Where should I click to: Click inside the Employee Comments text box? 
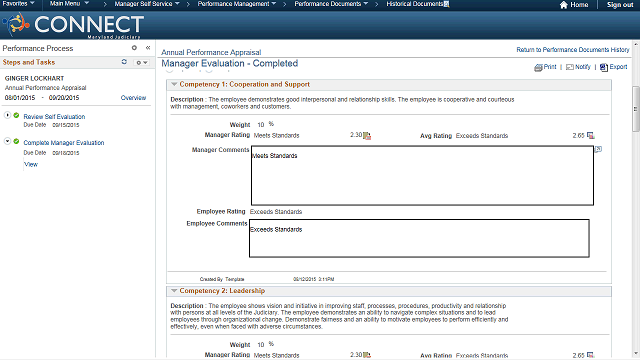(x=419, y=238)
